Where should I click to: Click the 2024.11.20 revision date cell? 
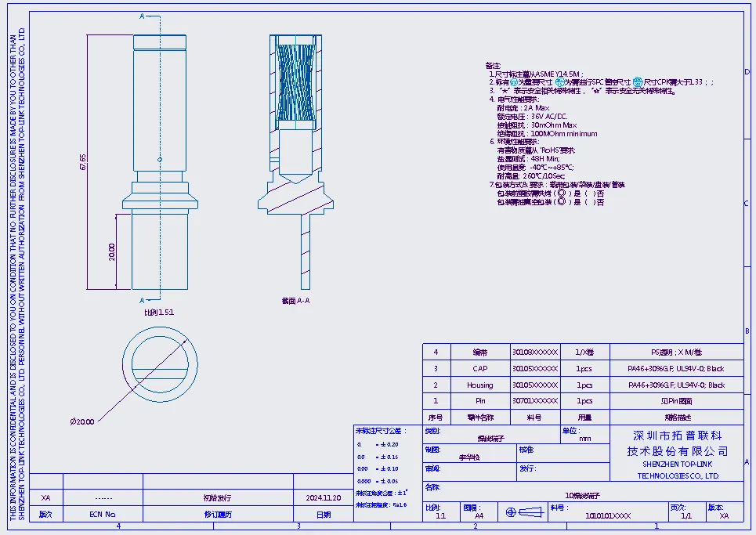[x=324, y=498]
